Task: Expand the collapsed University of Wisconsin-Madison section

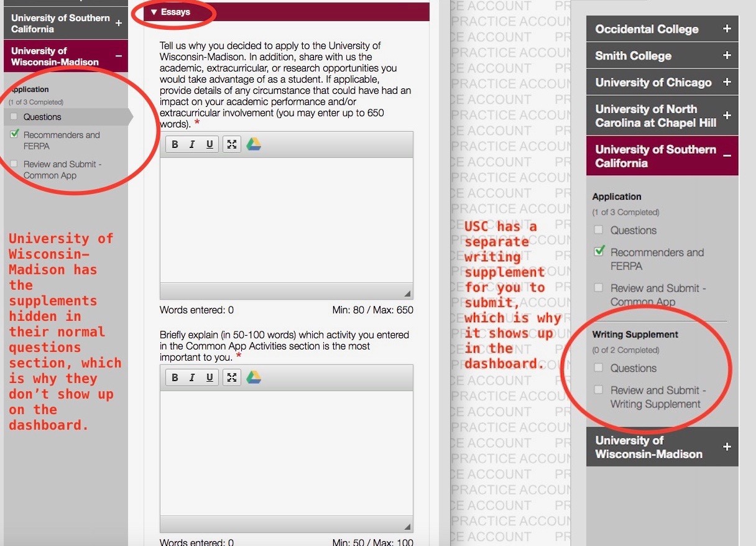Action: pos(662,447)
